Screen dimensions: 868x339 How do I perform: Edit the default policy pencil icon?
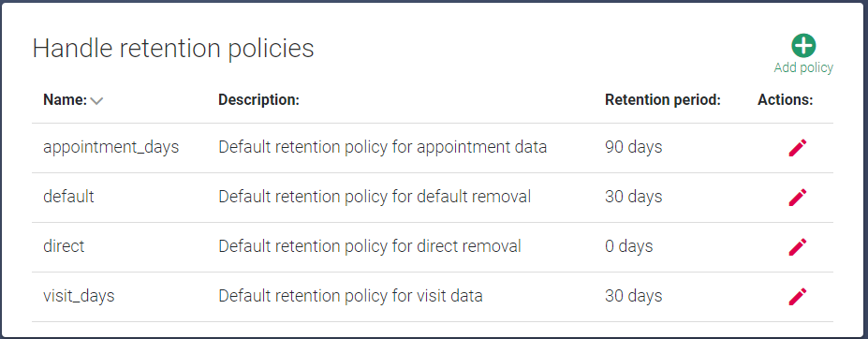click(798, 198)
